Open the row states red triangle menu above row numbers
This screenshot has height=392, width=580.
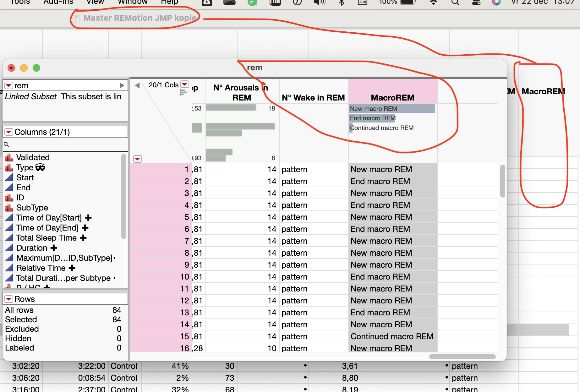click(x=137, y=159)
